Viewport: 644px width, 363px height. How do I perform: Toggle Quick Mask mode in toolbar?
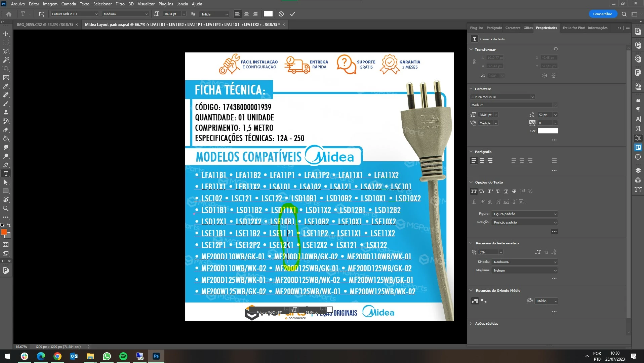6,245
